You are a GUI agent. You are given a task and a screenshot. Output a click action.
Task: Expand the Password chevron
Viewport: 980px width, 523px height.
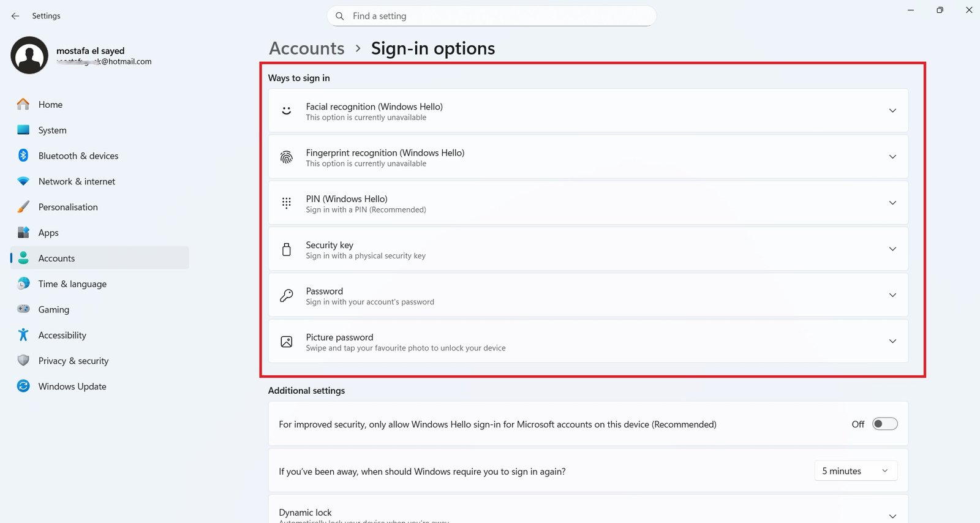(x=892, y=295)
